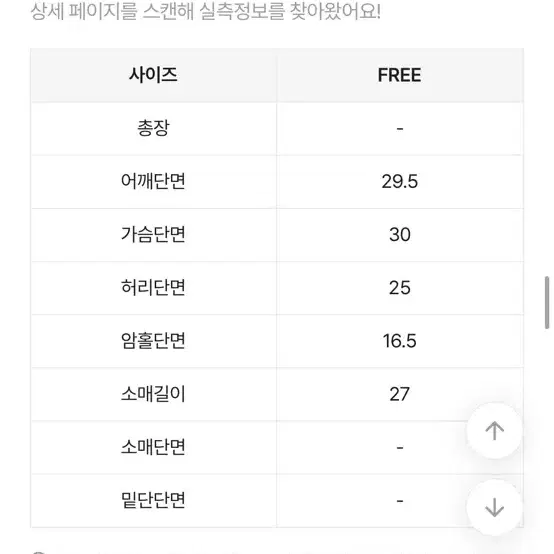Select the waist value 25
The width and height of the screenshot is (554, 554).
400,288
